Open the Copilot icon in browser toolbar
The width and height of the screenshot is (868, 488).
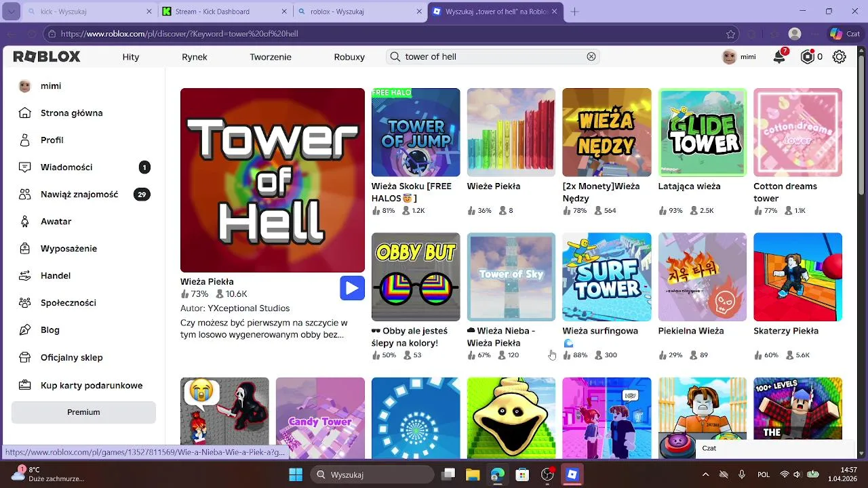836,34
